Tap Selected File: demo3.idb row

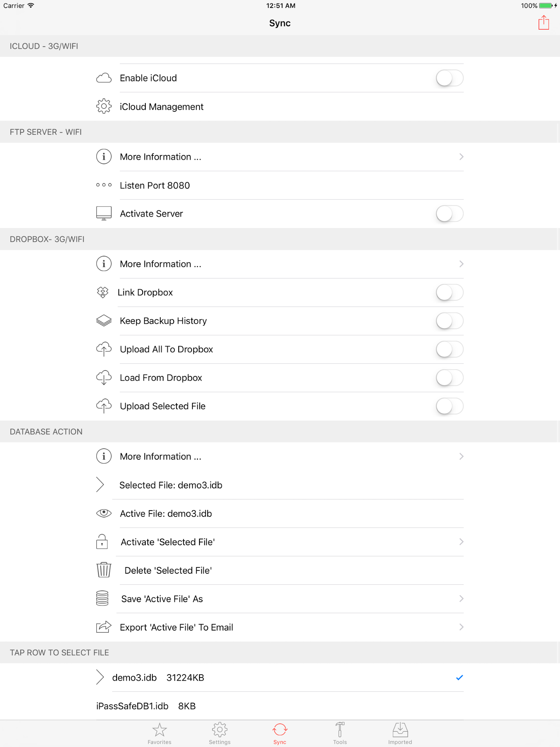(x=171, y=485)
